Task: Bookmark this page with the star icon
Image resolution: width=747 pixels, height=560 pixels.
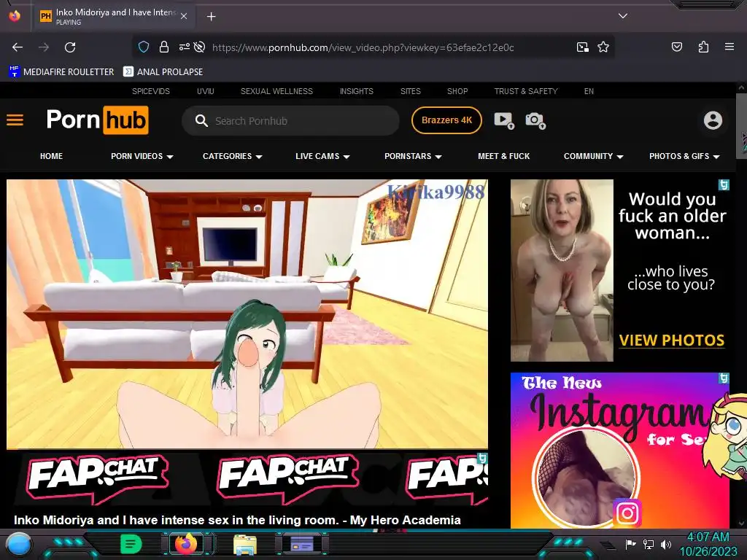Action: 603,47
